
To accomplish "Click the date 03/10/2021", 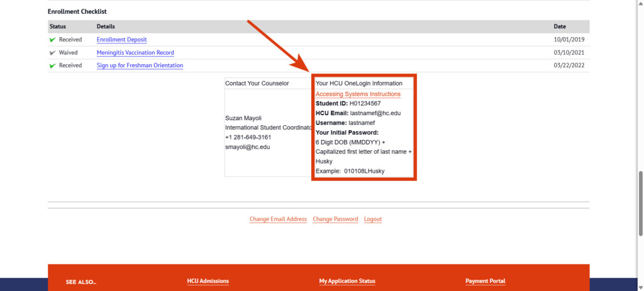I will (x=569, y=53).
